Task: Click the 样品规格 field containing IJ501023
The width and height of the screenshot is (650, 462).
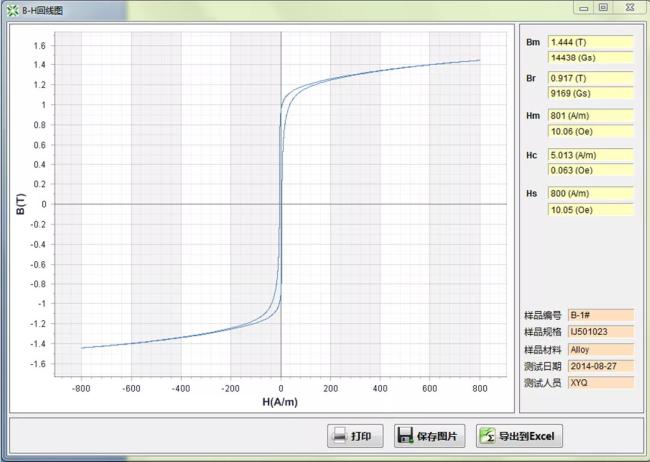Action: tap(600, 332)
